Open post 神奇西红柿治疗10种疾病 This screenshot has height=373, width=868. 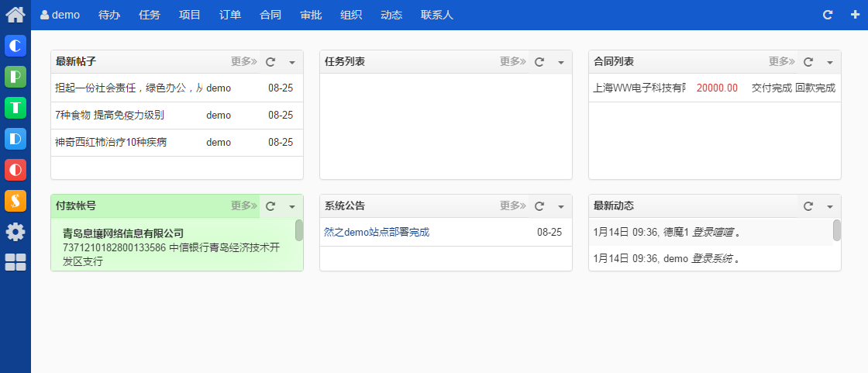[111, 143]
